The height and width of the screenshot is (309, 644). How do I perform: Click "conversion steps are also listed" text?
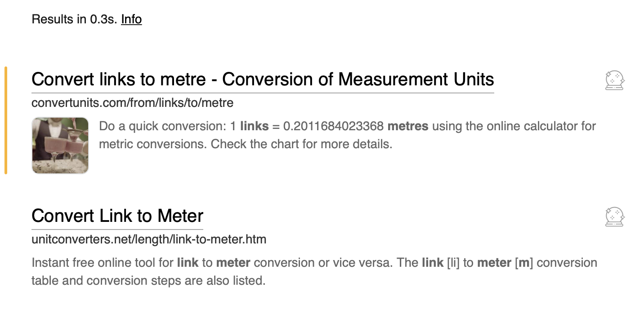(x=188, y=281)
